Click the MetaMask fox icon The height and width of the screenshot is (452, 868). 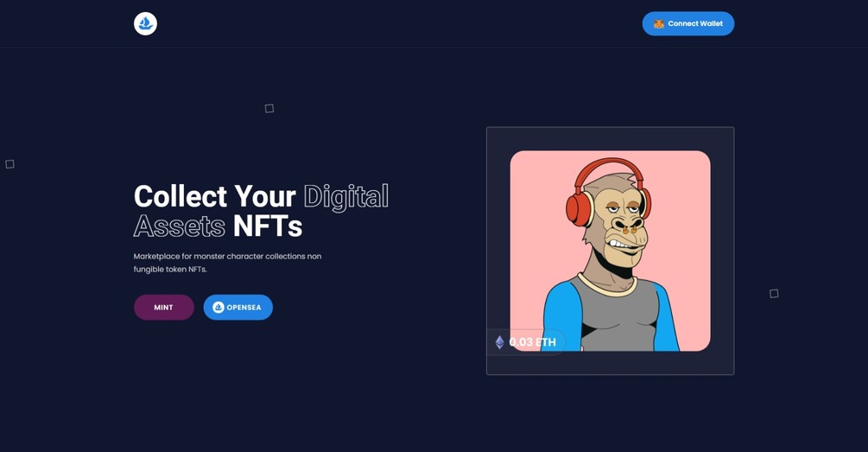tap(659, 24)
